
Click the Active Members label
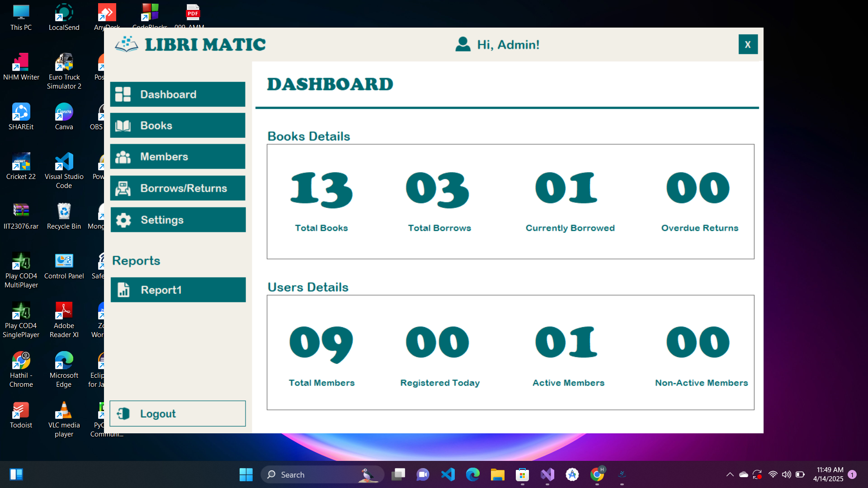point(568,383)
